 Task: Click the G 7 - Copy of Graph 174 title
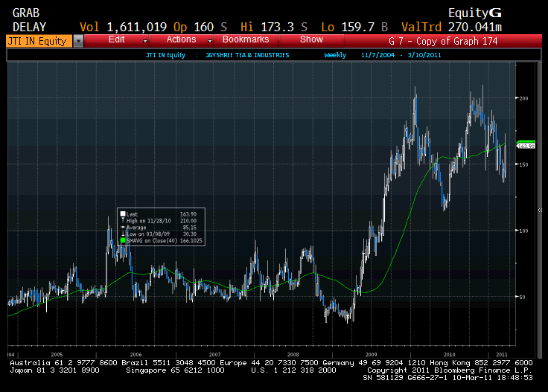click(x=443, y=41)
